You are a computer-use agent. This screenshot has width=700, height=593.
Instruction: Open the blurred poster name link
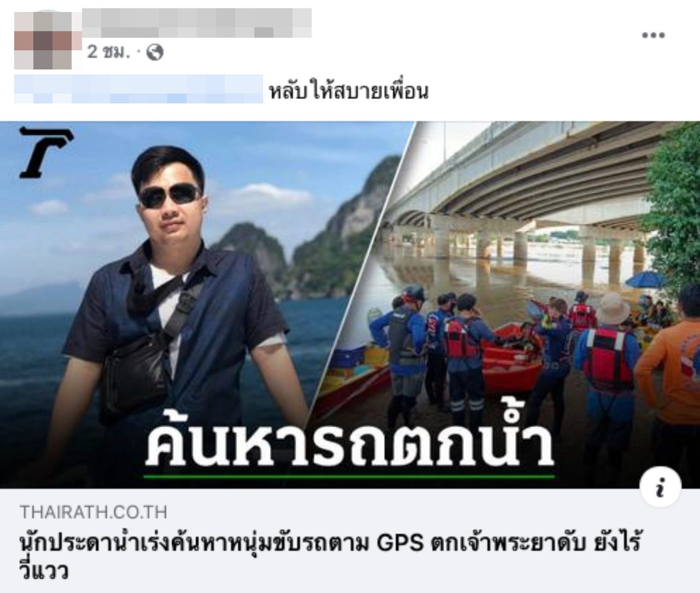(197, 23)
